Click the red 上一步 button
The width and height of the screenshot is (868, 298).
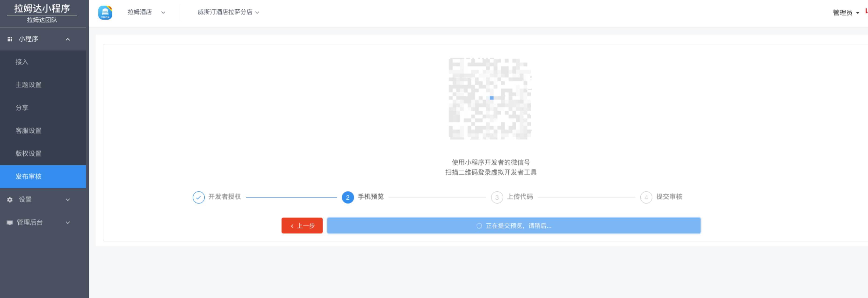(x=302, y=226)
